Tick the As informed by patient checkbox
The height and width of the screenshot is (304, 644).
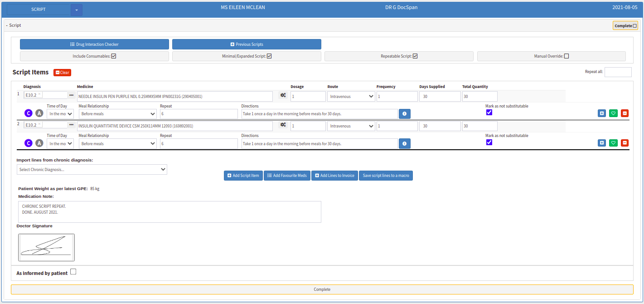tap(73, 272)
